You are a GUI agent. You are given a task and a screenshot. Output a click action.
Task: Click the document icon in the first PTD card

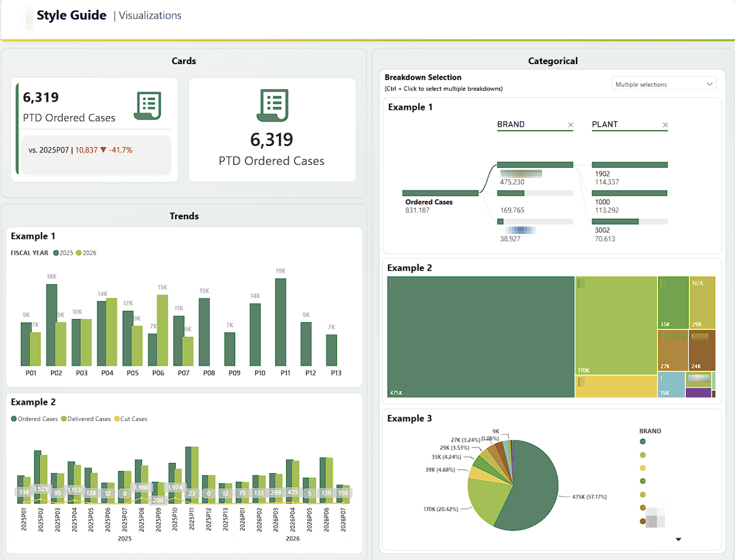[148, 105]
